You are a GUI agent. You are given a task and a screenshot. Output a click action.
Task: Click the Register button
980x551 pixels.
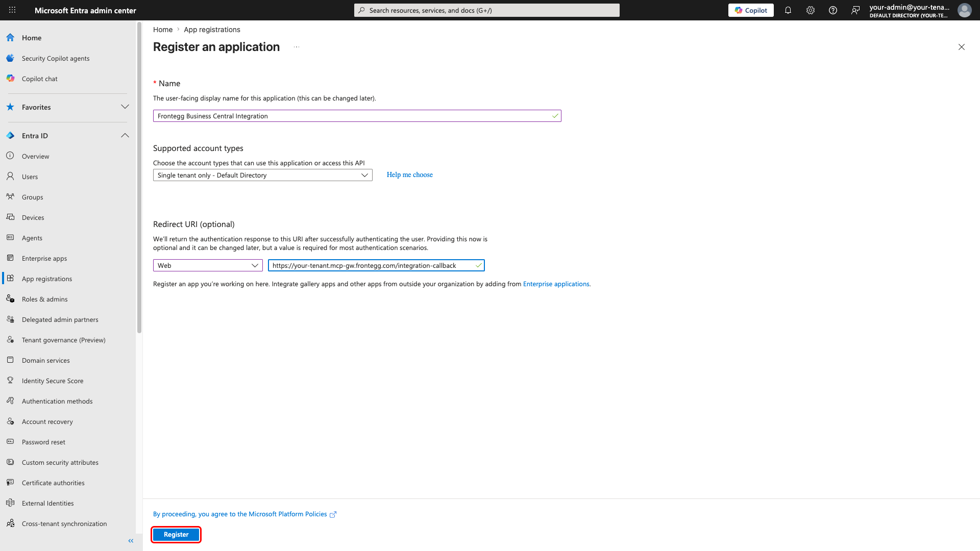coord(176,535)
